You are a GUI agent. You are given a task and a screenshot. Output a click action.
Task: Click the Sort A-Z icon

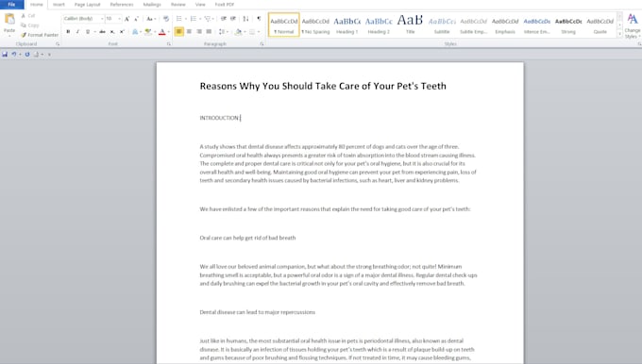coord(245,19)
